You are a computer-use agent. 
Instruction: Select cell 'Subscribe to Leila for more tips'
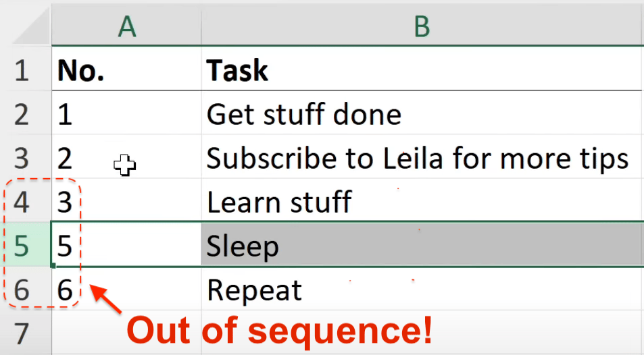coord(422,157)
